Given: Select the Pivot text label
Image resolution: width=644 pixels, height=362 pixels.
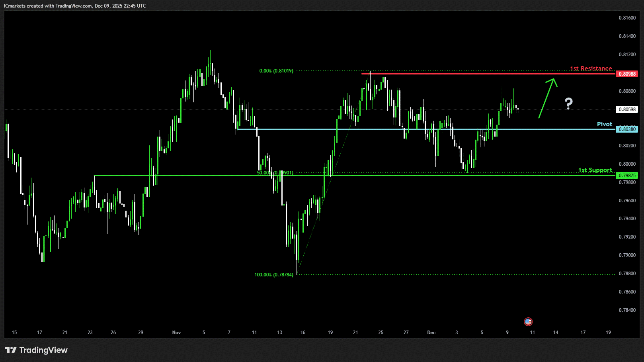Looking at the screenshot, I should pyautogui.click(x=604, y=124).
